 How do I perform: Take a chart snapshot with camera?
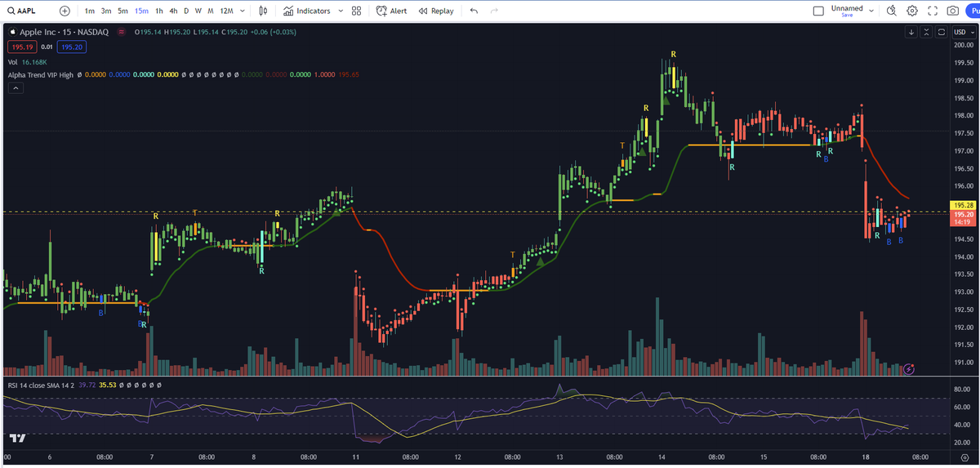pos(953,11)
